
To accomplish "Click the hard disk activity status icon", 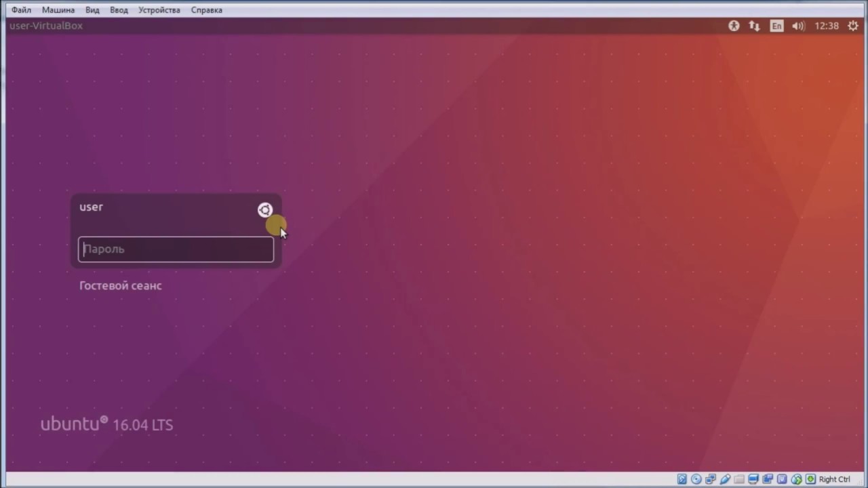I will pyautogui.click(x=682, y=479).
